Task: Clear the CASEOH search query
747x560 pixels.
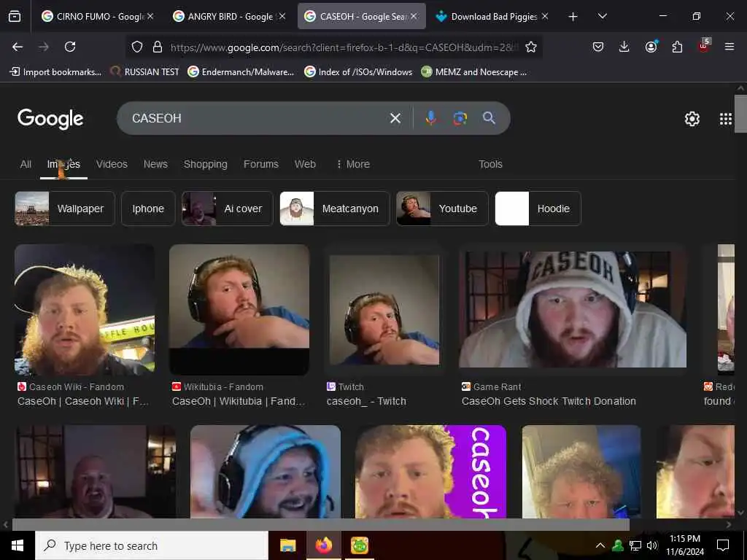Action: 395,118
